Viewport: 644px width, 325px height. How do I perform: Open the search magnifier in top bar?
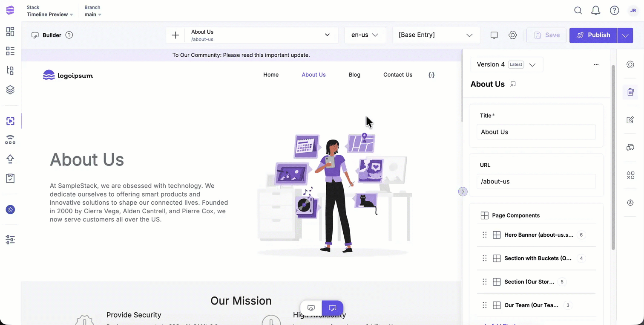click(x=578, y=11)
